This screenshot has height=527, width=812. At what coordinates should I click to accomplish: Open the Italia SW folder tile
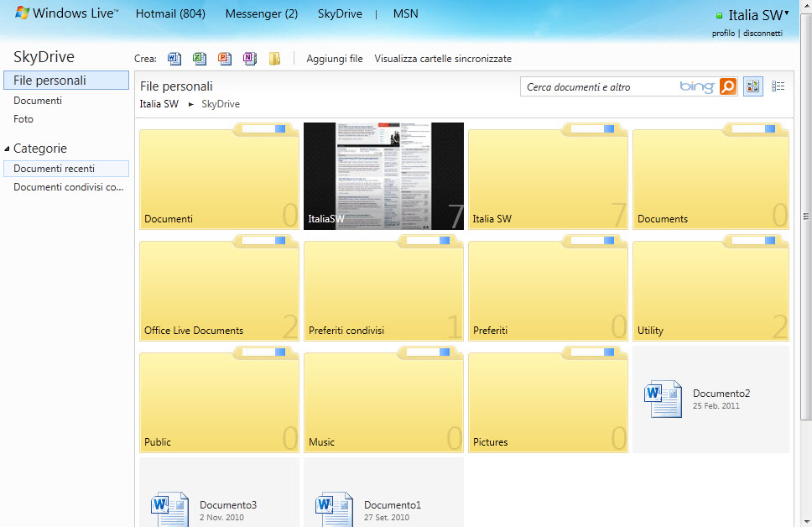pyautogui.click(x=548, y=176)
